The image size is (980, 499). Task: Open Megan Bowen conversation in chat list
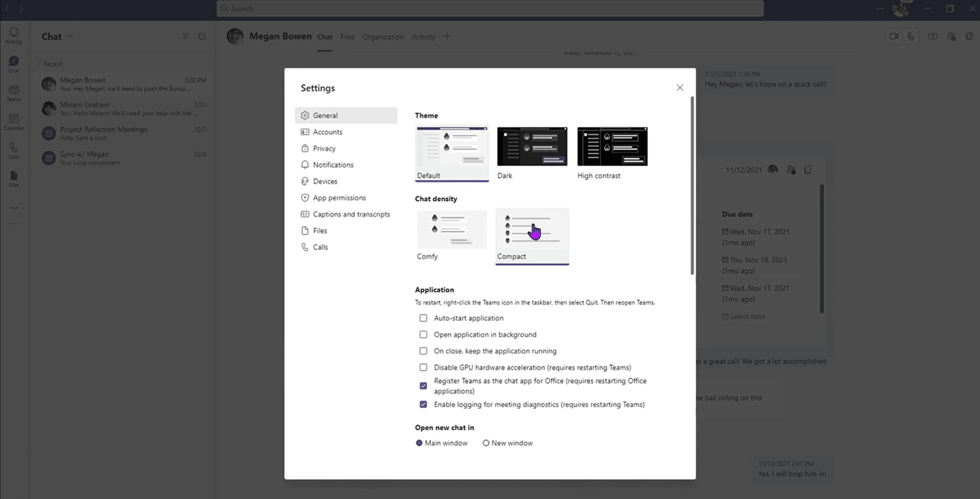tap(124, 84)
